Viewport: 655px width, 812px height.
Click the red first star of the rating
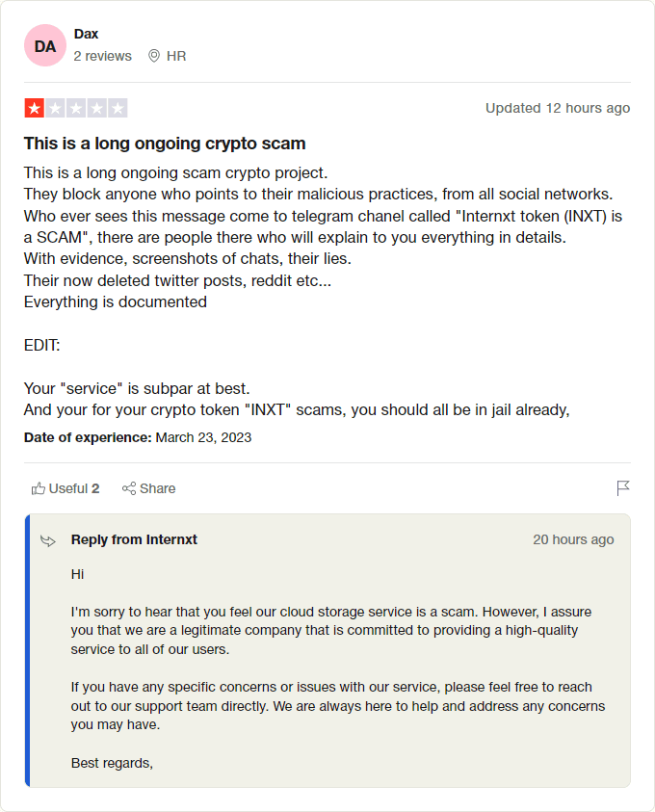point(34,108)
